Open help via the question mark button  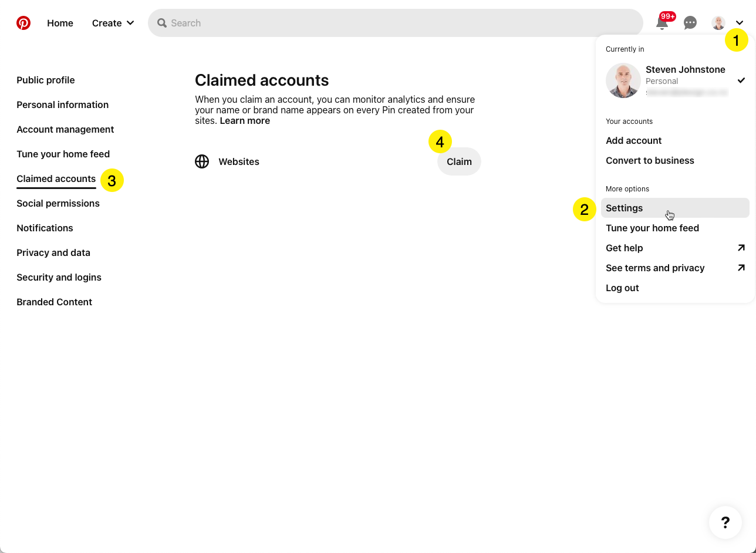(x=725, y=522)
